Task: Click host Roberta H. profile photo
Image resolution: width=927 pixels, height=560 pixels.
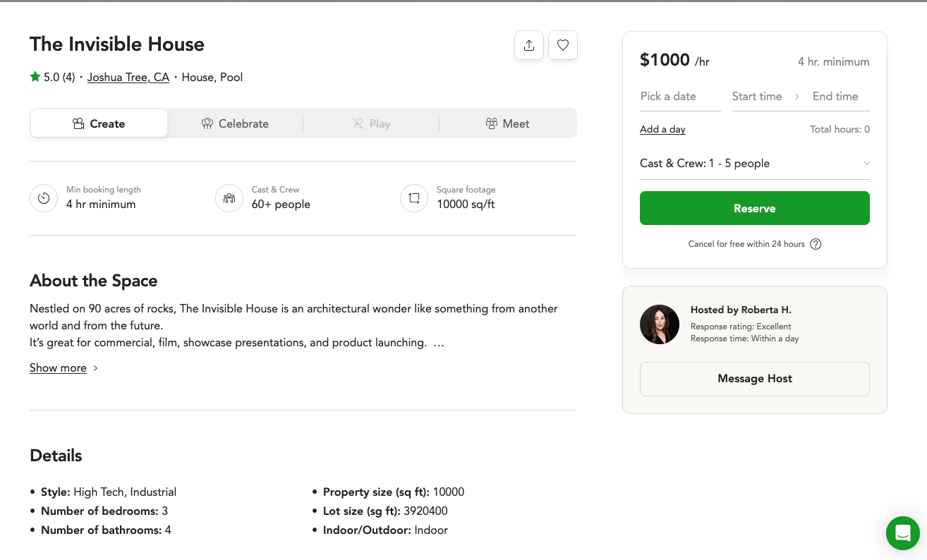Action: point(660,324)
